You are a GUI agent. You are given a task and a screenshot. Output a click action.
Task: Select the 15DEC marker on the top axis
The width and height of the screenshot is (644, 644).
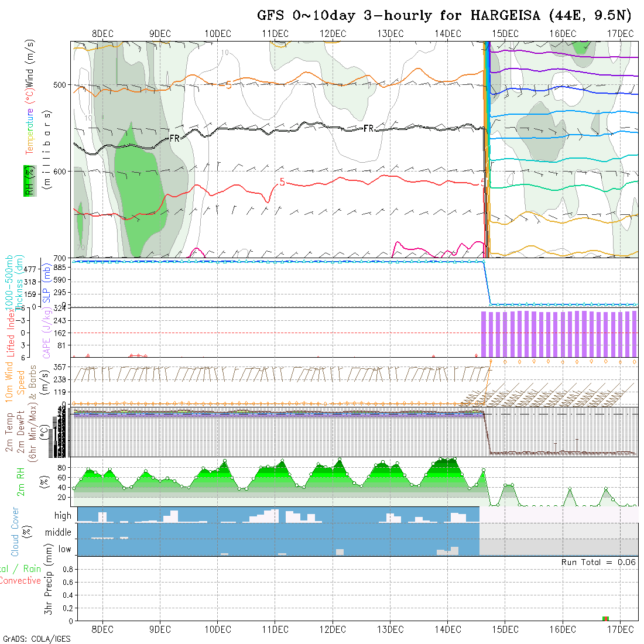tap(505, 33)
